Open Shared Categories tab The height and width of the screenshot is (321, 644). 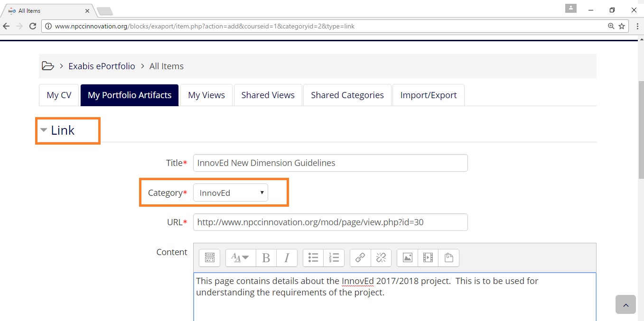point(347,95)
